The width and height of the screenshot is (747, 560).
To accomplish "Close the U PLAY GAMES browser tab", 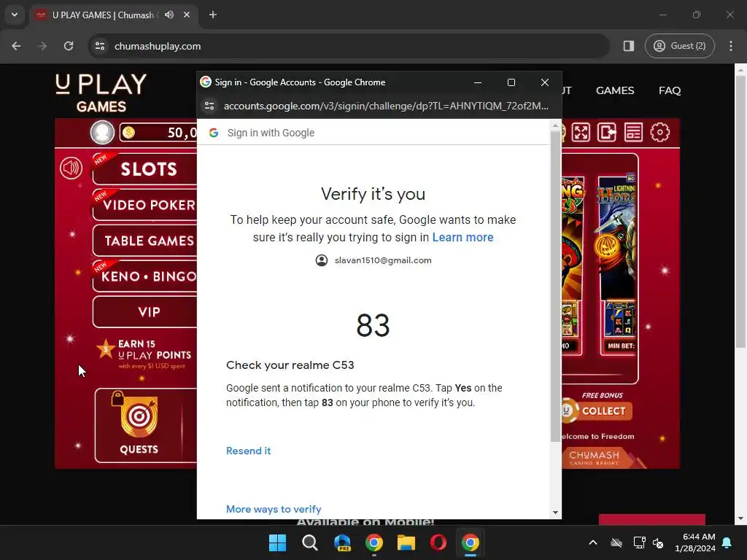I will 187,15.
